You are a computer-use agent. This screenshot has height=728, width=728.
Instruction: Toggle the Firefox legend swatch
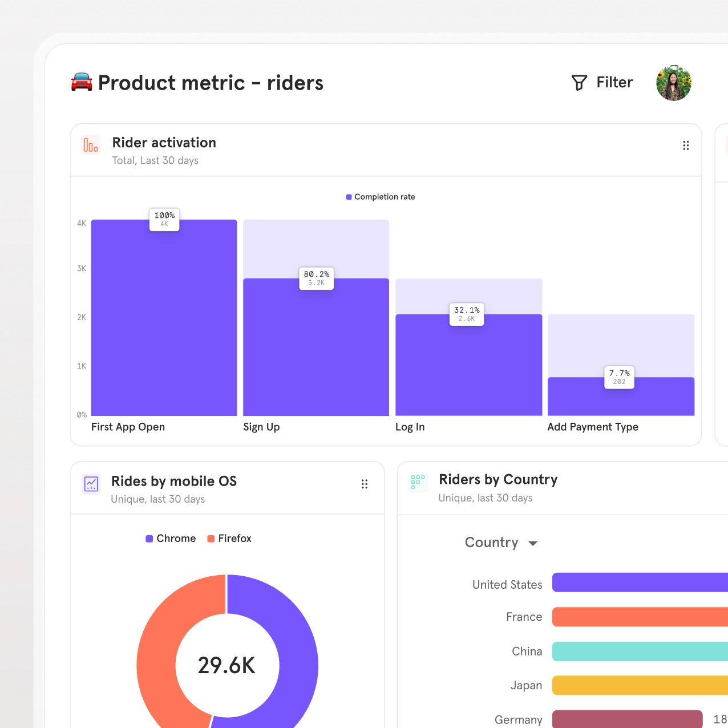pos(211,539)
